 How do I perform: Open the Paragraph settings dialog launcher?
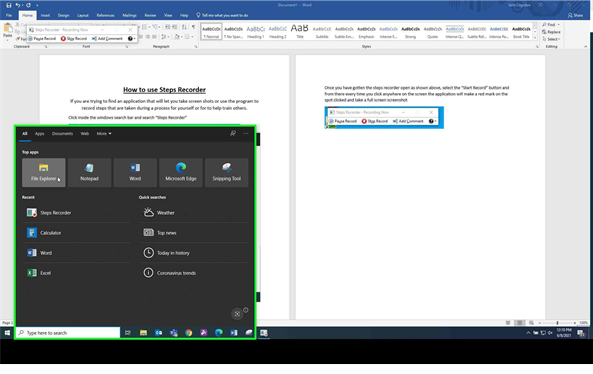(196, 47)
